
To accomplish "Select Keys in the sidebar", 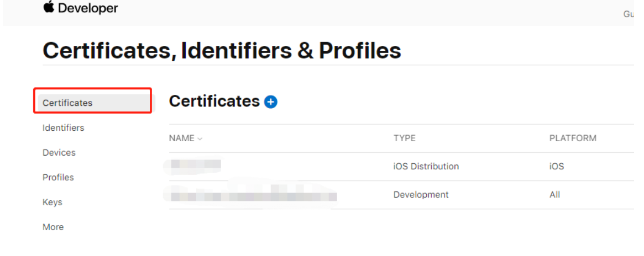I will tap(53, 202).
